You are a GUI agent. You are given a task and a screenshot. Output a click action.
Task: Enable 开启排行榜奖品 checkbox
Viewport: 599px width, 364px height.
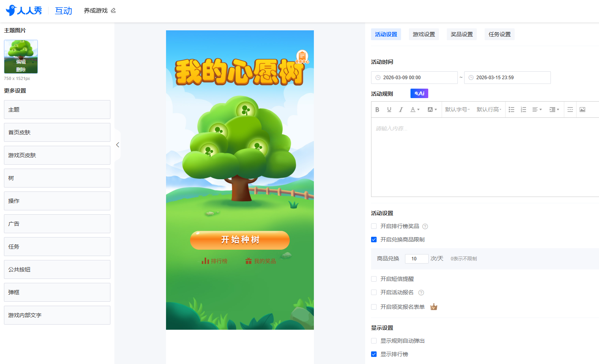(x=374, y=226)
